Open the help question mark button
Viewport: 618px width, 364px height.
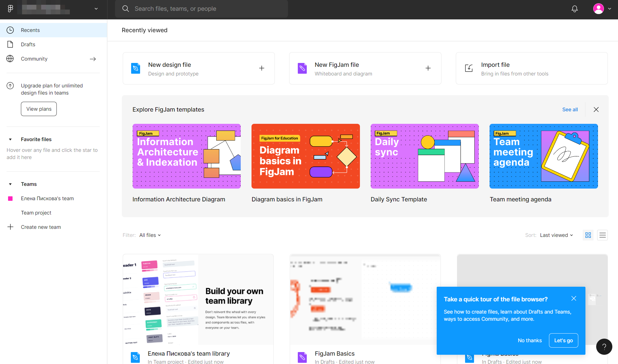click(604, 347)
